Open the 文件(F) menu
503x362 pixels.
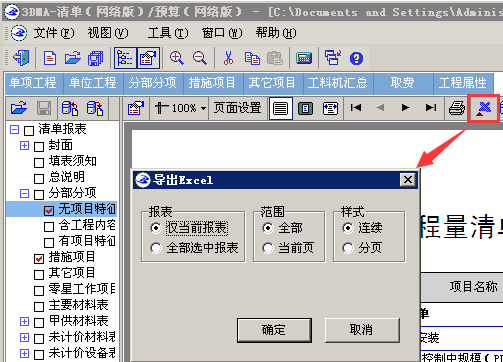point(54,33)
